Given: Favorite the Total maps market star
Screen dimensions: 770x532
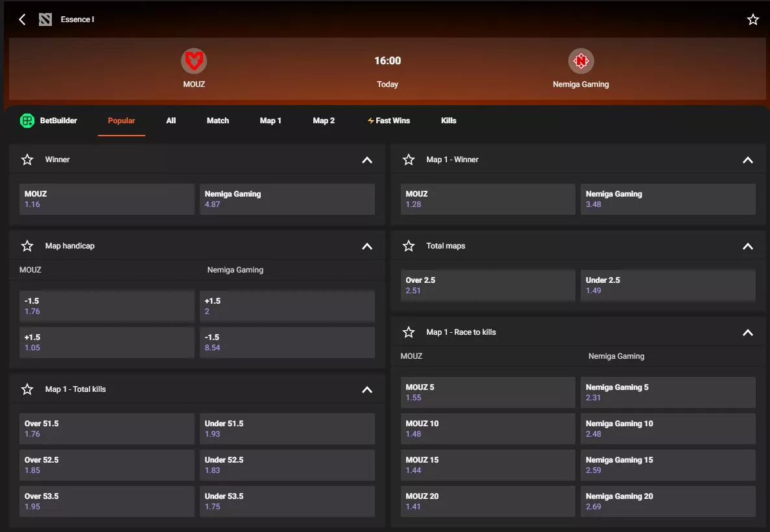Looking at the screenshot, I should (x=409, y=246).
